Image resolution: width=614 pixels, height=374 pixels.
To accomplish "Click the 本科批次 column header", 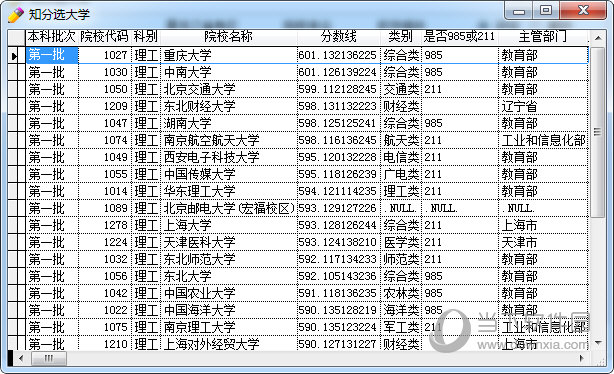I will [x=51, y=37].
